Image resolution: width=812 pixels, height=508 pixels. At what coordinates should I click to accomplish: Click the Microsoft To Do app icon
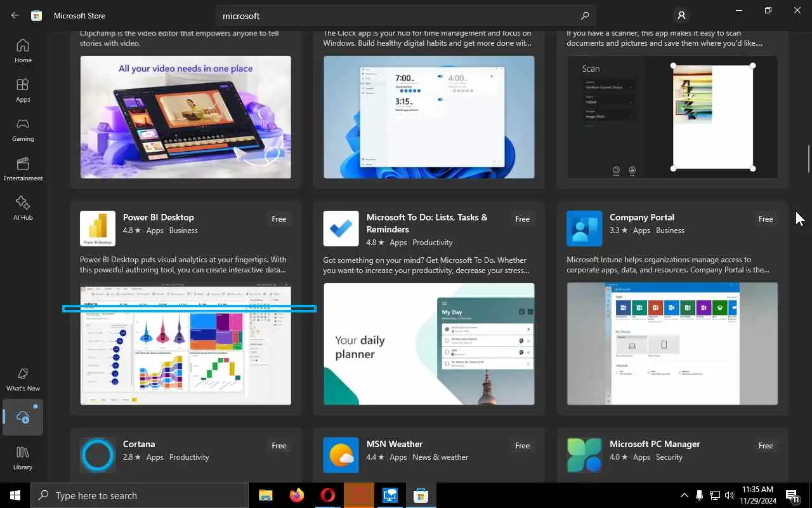[341, 229]
